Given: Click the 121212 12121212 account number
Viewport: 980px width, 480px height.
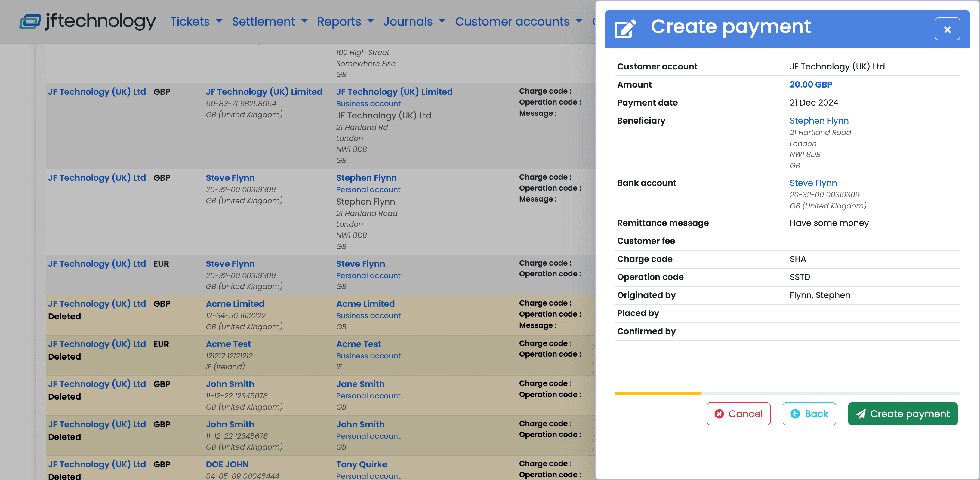Looking at the screenshot, I should click(229, 355).
